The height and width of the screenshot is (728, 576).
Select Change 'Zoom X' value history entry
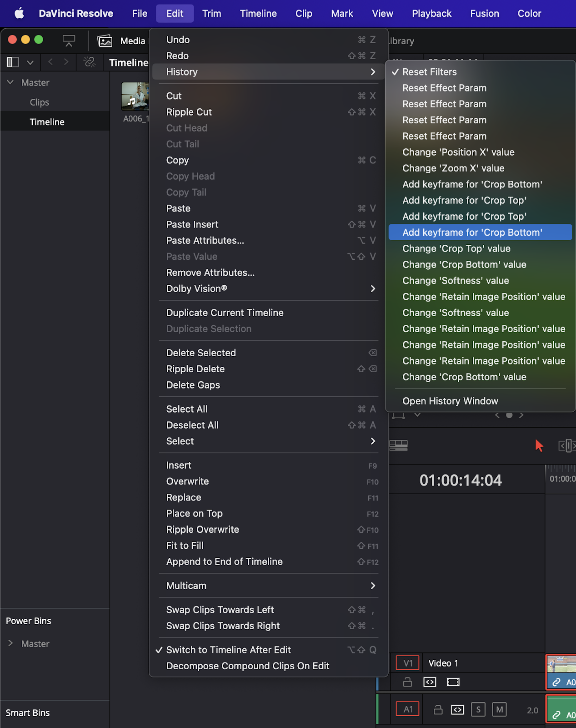tap(481, 168)
